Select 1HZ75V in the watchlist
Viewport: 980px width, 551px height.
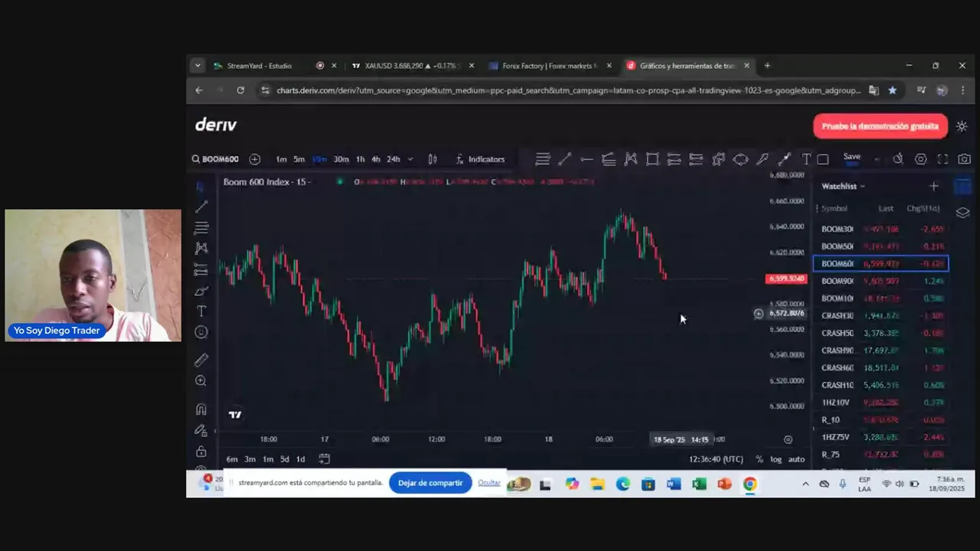click(881, 437)
